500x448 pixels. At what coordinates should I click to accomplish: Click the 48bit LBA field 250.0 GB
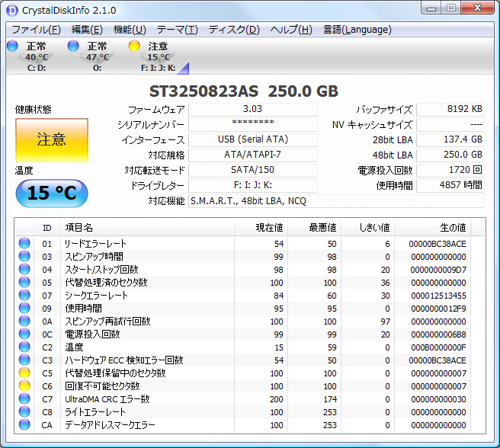pyautogui.click(x=450, y=155)
